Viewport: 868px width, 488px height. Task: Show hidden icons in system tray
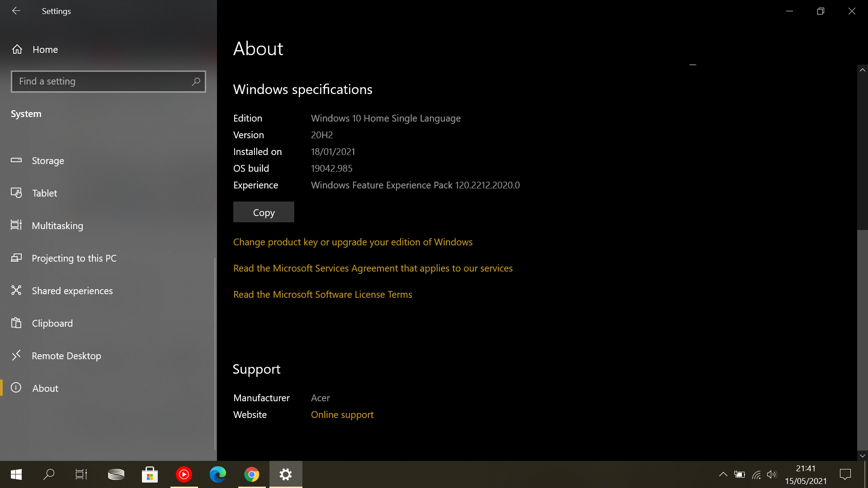[x=723, y=474]
